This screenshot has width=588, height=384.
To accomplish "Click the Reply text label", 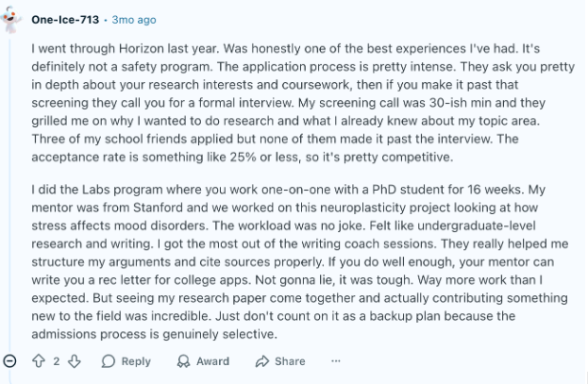I will [136, 361].
